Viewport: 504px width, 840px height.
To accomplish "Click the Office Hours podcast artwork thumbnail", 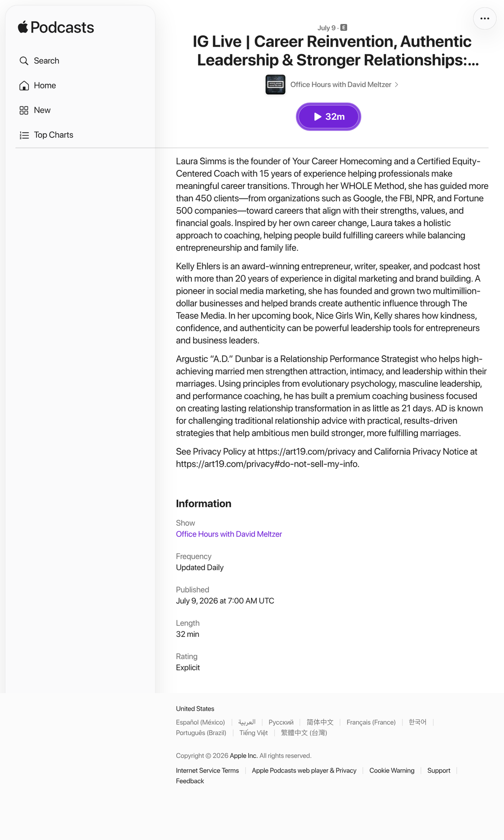I will click(275, 85).
